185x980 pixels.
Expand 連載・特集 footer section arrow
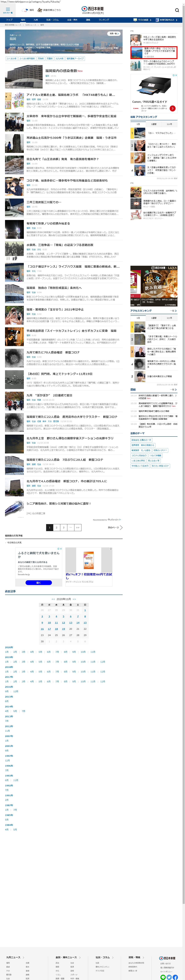(143, 958)
